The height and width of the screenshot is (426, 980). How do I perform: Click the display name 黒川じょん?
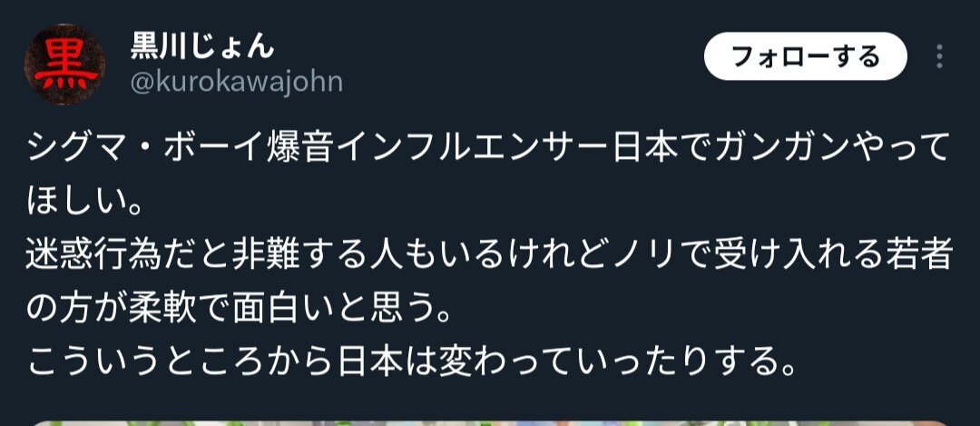pos(201,45)
